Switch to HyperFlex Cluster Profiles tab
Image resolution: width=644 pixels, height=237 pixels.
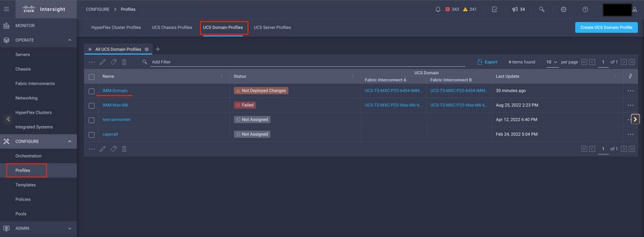point(116,28)
